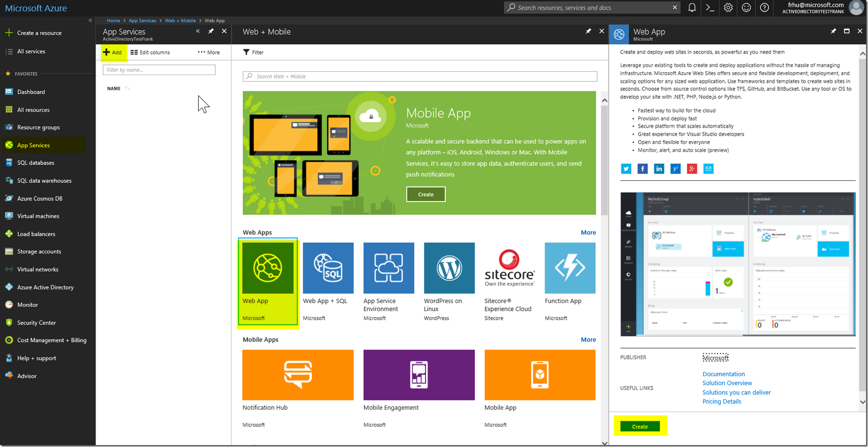This screenshot has width=868, height=447.
Task: Click the Storage accounts icon
Action: [x=9, y=251]
